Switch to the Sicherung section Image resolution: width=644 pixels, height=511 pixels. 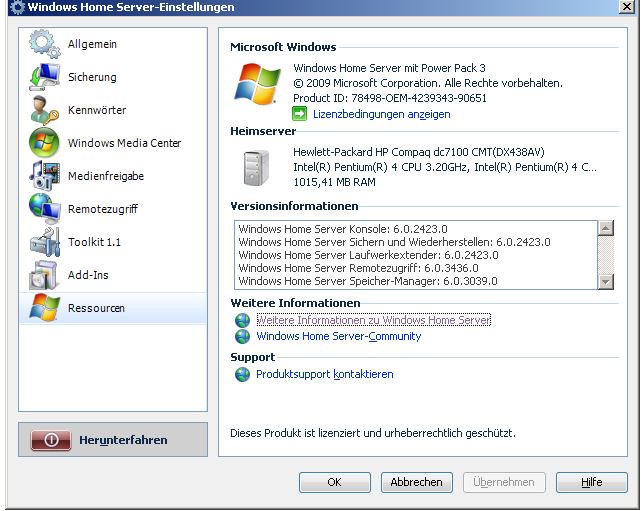click(x=113, y=77)
